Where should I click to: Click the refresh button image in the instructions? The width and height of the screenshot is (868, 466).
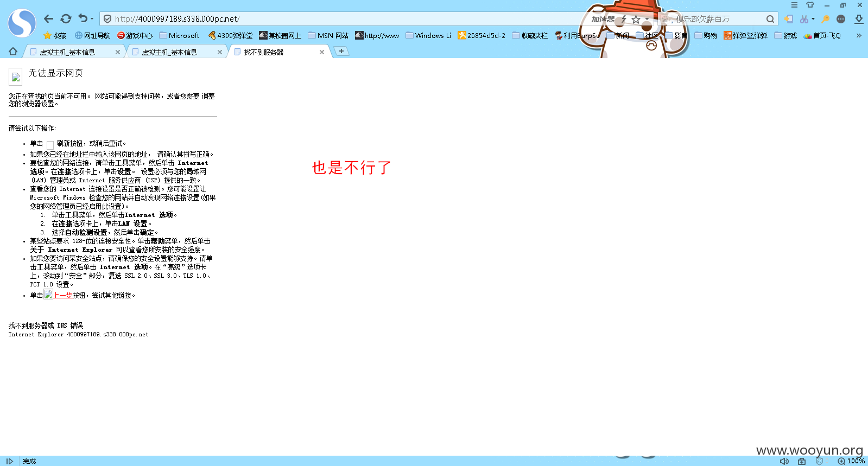coord(50,144)
